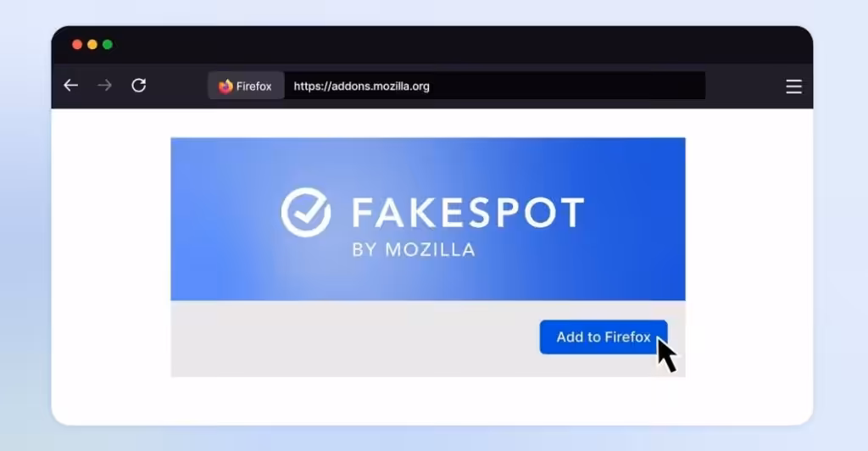Select the Firefox identity label text
Image resolution: width=868 pixels, height=451 pixels.
coord(253,86)
